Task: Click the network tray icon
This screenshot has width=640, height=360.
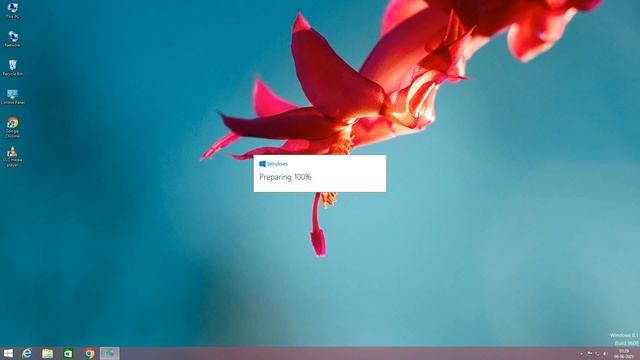Action: [597, 354]
